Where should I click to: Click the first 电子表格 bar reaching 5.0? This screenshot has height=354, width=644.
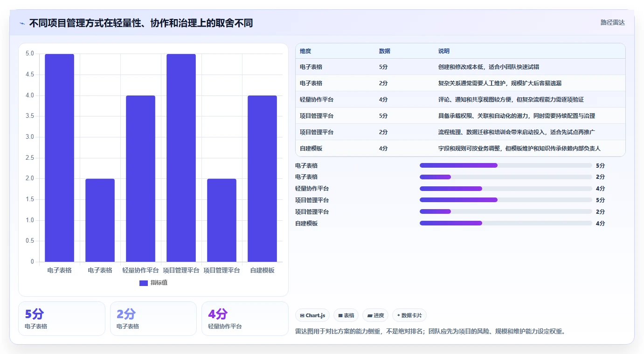[59, 158]
